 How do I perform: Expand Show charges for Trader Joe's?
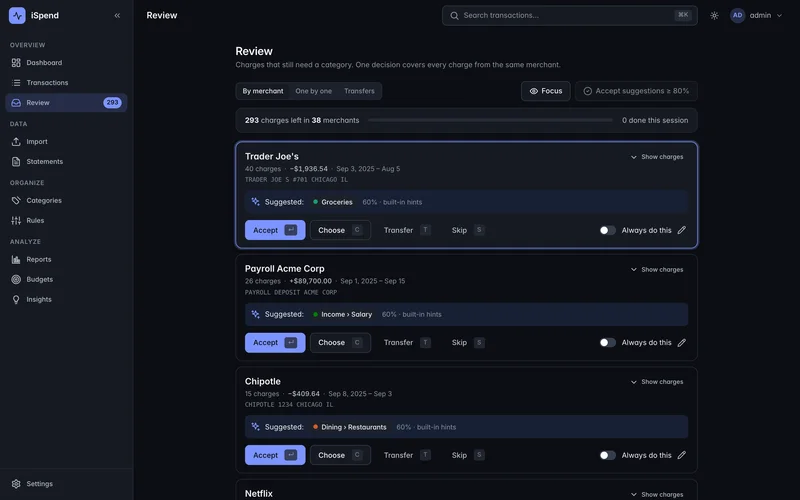point(657,157)
